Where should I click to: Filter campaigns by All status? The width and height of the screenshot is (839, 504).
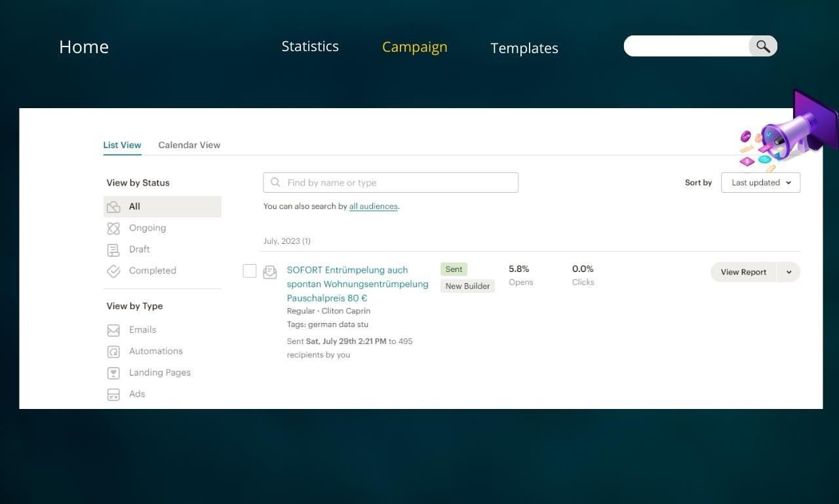click(x=134, y=206)
